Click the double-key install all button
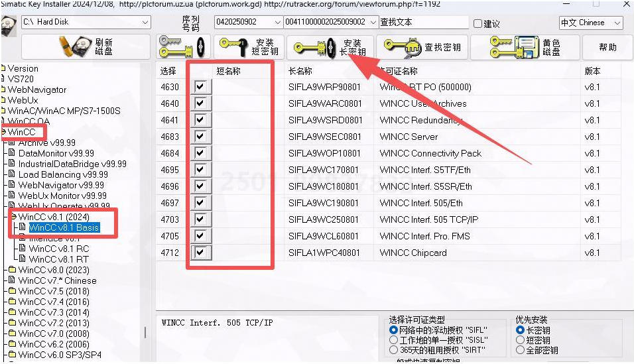This screenshot has width=634, height=364. click(x=183, y=47)
